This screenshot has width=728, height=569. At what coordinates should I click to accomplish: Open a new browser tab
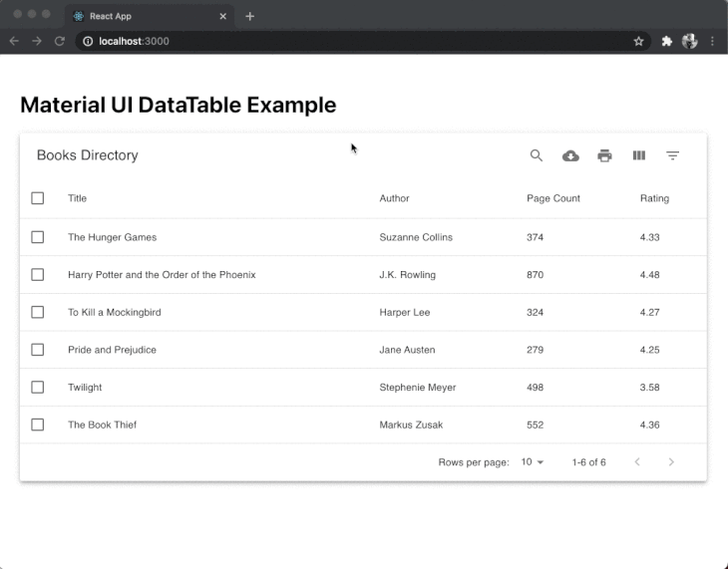point(249,16)
